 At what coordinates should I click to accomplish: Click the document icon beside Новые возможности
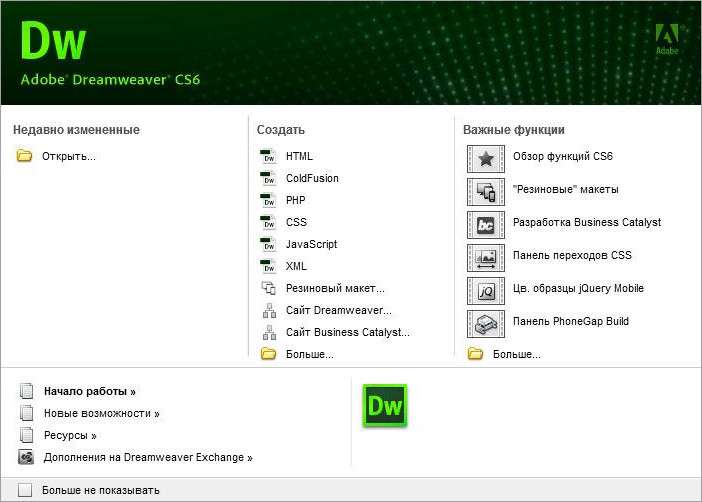click(26, 413)
